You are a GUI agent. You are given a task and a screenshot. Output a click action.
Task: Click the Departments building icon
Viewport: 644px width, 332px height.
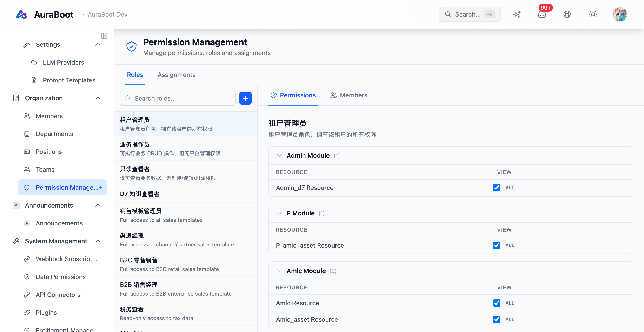27,134
